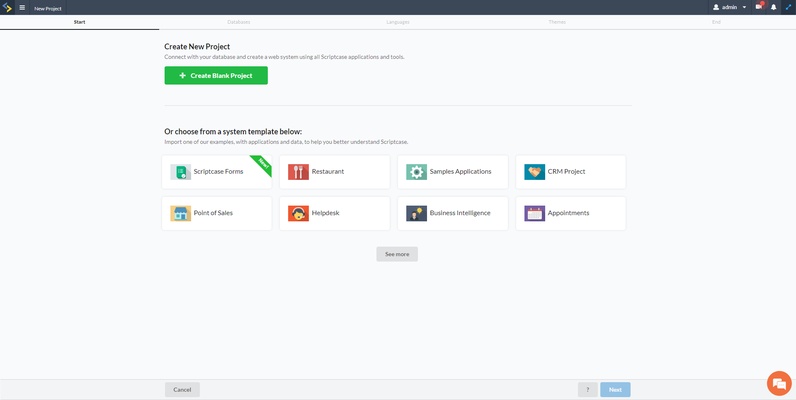
Task: Open the hamburger main menu
Action: (22, 8)
